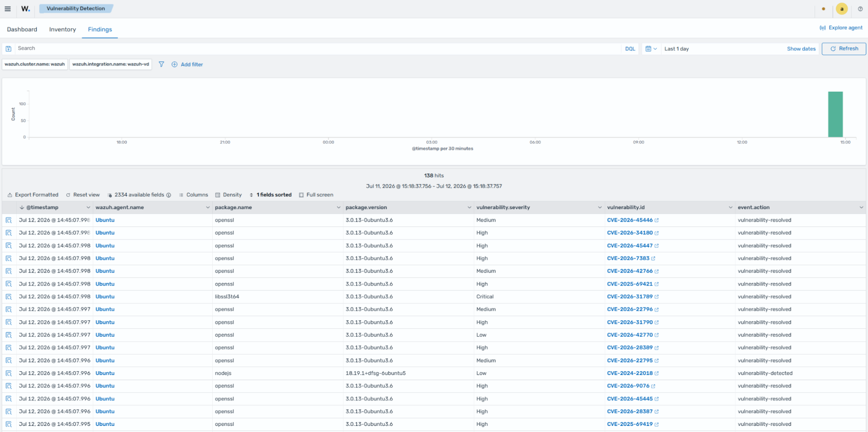Open event.action column header menu
Image resolution: width=868 pixels, height=432 pixels.
(861, 208)
